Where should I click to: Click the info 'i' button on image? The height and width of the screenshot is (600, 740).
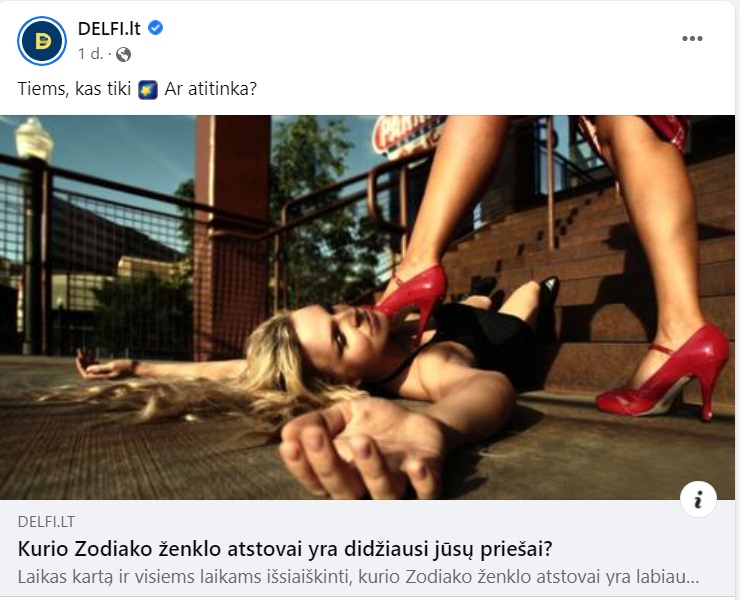point(698,499)
